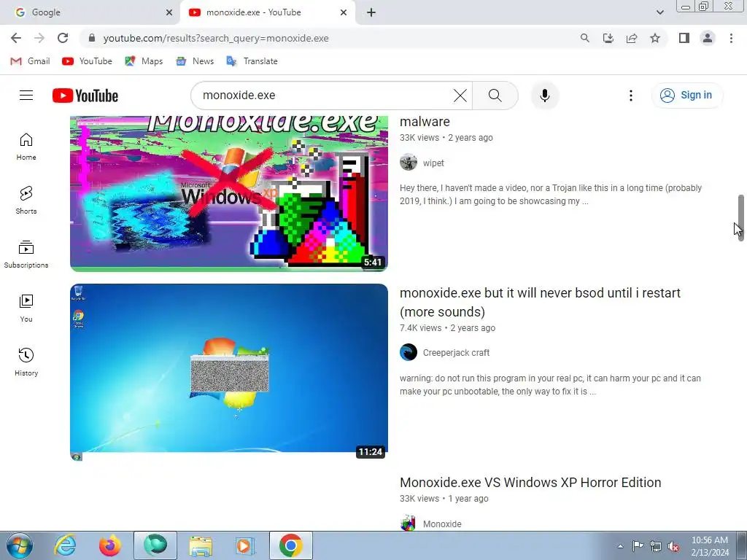Open News bookmark
Viewport: 747px width, 560px height.
[195, 61]
